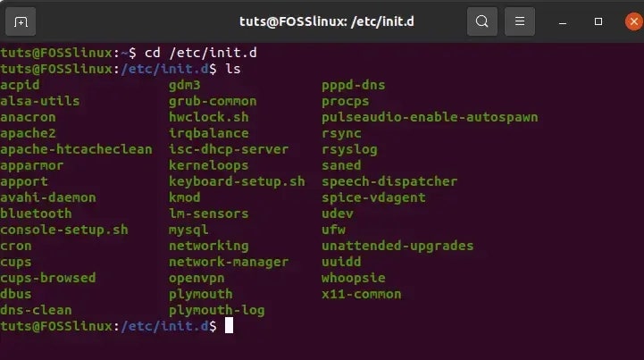Viewport: 644px width, 360px height.
Task: Open the hamburger menu
Action: 520,21
